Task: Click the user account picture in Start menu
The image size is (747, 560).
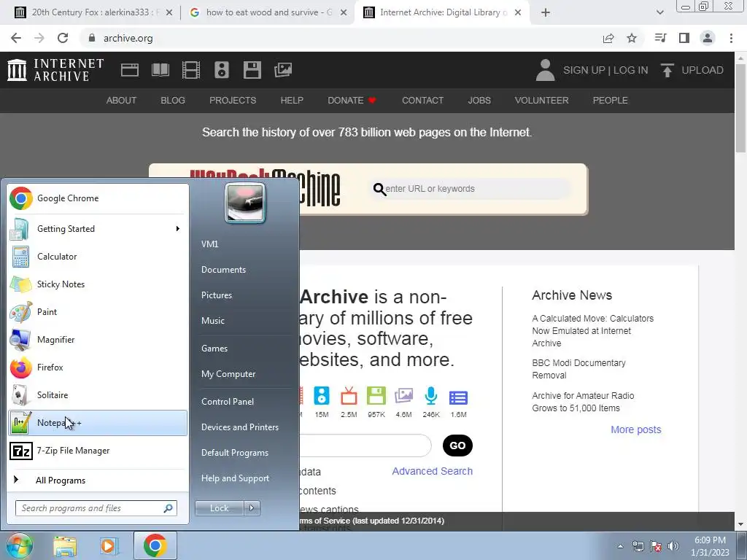Action: coord(245,203)
